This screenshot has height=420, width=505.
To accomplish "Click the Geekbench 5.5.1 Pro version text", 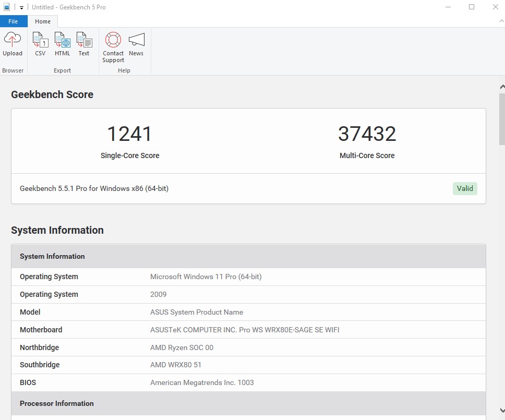I will coord(94,188).
